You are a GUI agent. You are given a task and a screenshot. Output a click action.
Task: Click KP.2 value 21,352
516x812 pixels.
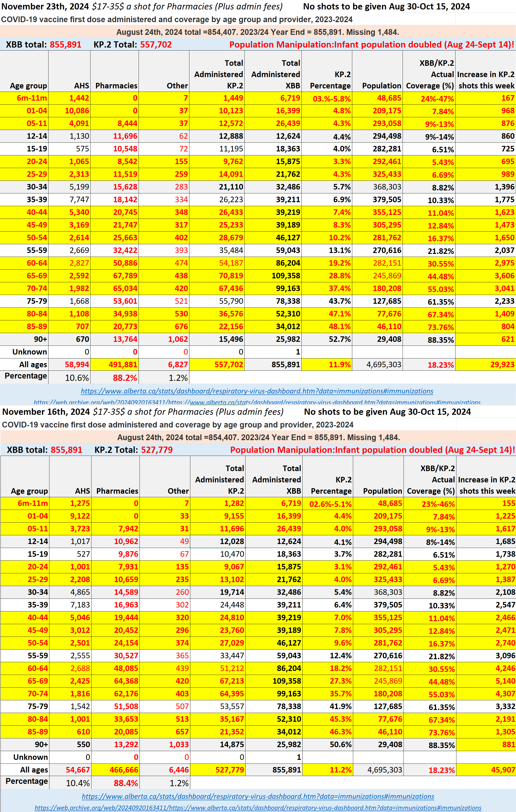tap(218, 732)
